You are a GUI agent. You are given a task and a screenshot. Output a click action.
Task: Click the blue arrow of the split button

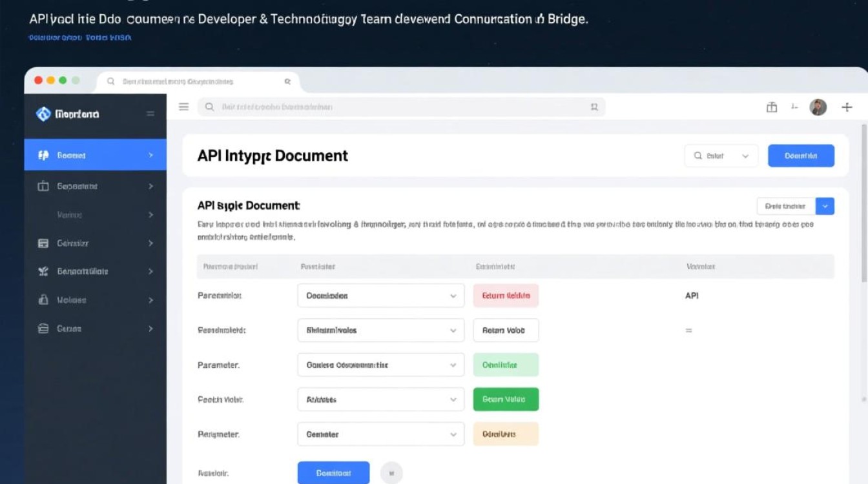[x=825, y=207]
